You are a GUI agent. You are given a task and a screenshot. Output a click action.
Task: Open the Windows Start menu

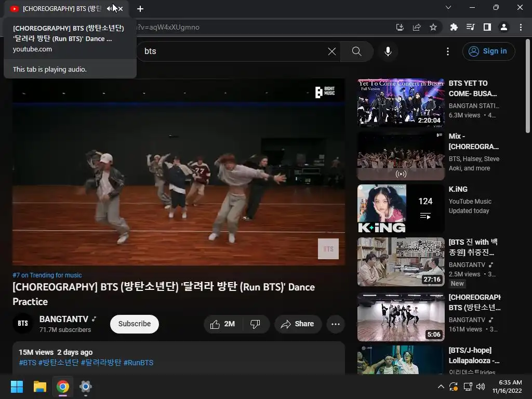tap(17, 387)
